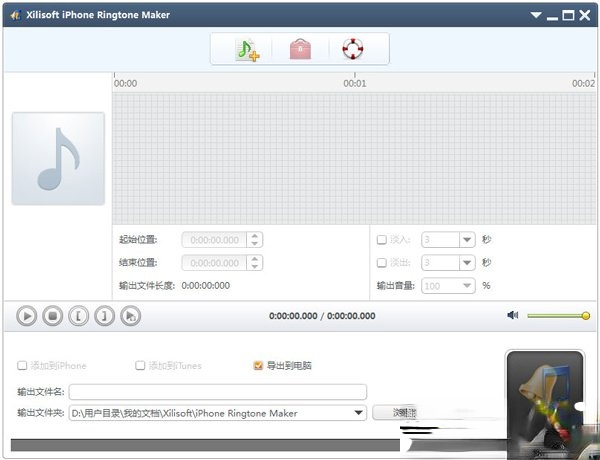Enable the 淡入 fade-in checkbox

(382, 240)
